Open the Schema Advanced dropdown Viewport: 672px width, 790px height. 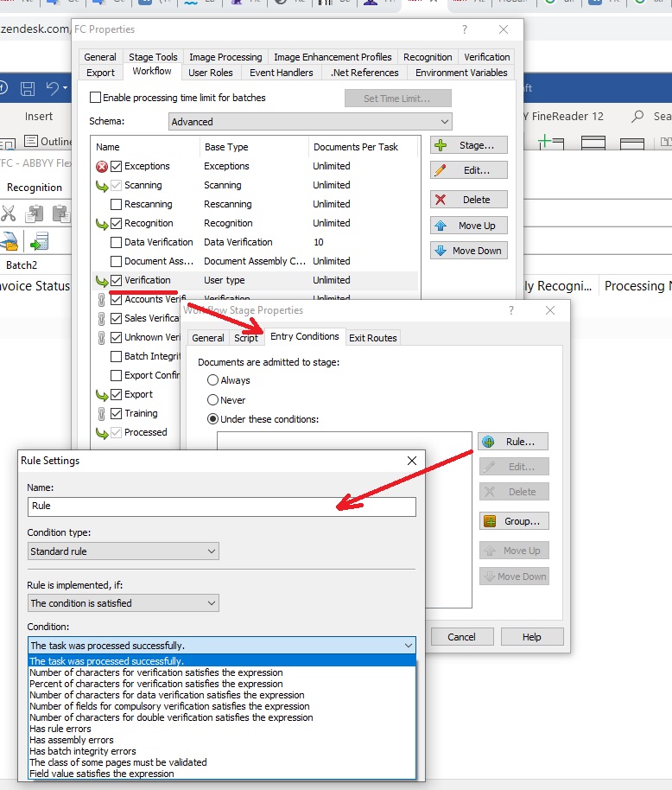(x=310, y=122)
